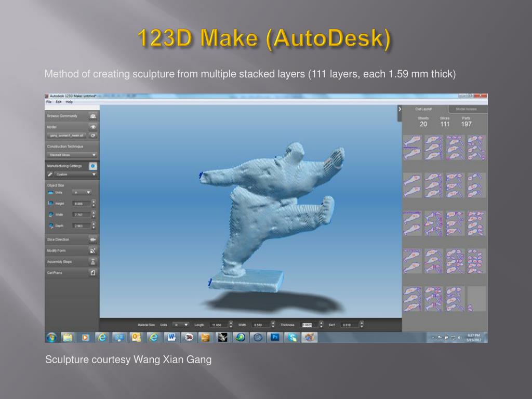
Task: Switch to the Cut Layout tab
Action: click(x=423, y=109)
